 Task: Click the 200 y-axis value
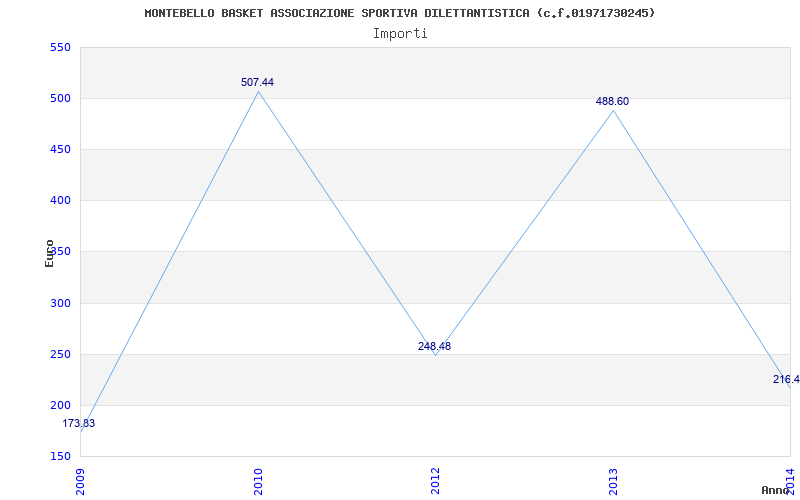[x=60, y=406]
